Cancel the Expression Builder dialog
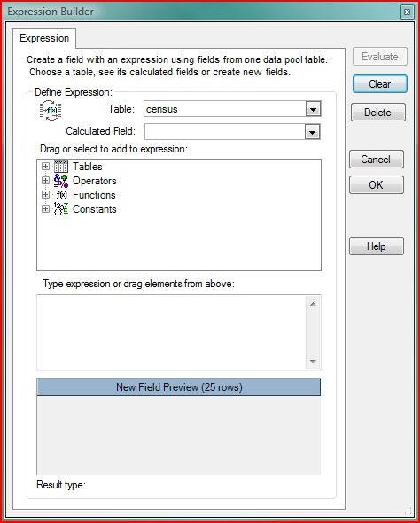Screen dimensions: 420x523 click(377, 159)
